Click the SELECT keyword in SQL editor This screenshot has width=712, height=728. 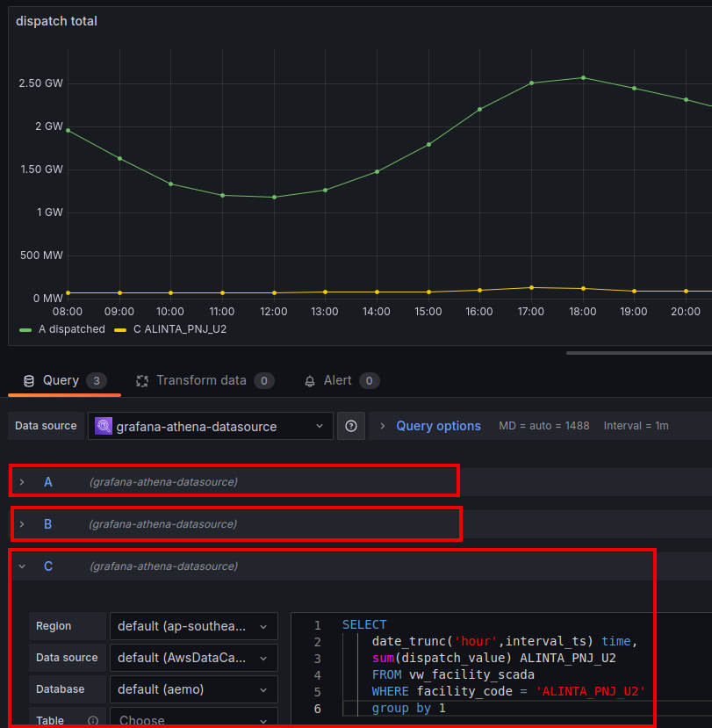[364, 624]
